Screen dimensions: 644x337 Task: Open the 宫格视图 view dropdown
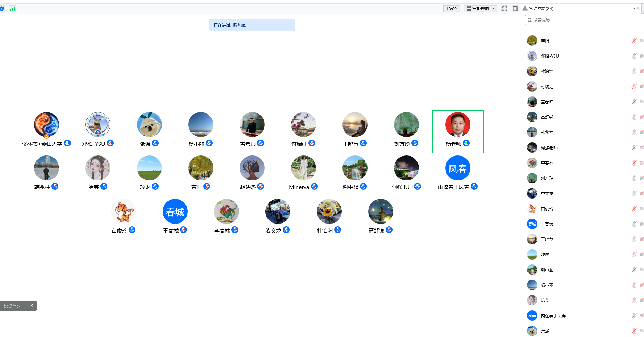coord(481,9)
